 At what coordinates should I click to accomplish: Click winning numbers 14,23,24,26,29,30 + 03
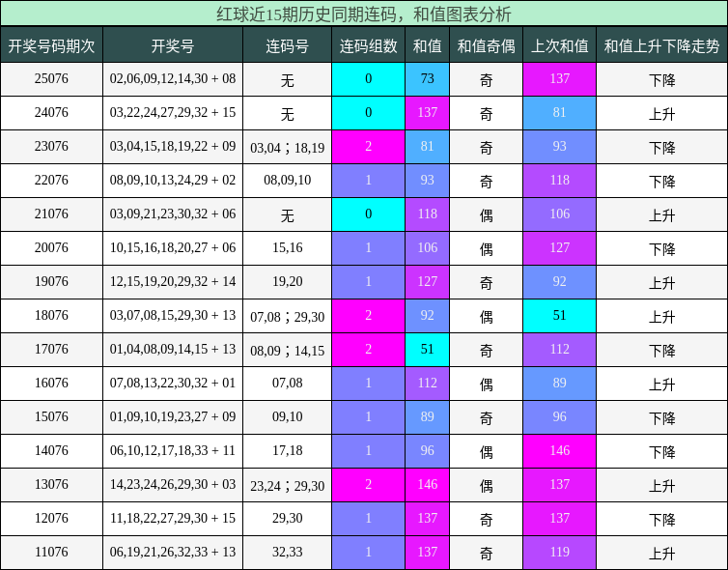pos(173,485)
